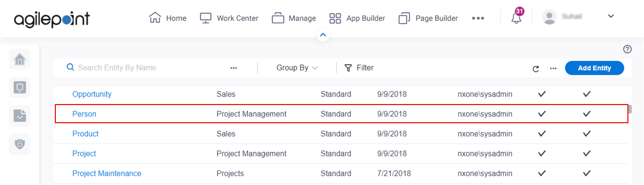Image resolution: width=644 pixels, height=185 pixels.
Task: Open App Builder in the top navigation
Action: click(x=357, y=18)
